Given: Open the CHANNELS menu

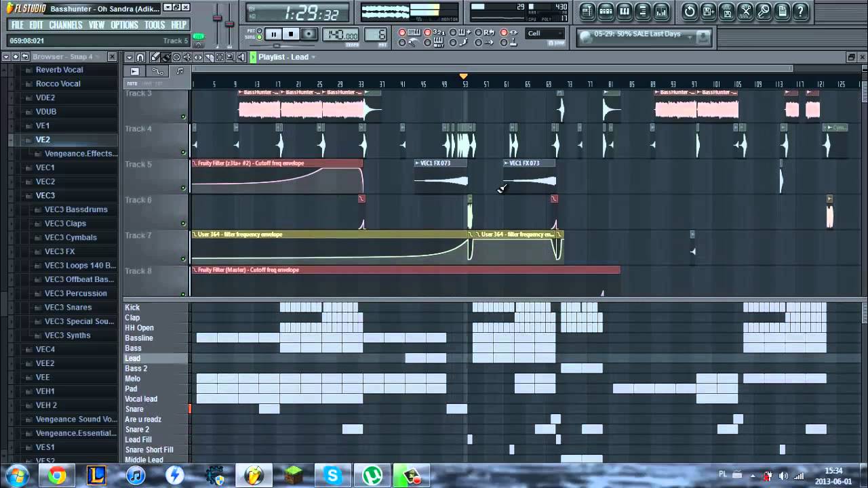Looking at the screenshot, I should (x=66, y=25).
